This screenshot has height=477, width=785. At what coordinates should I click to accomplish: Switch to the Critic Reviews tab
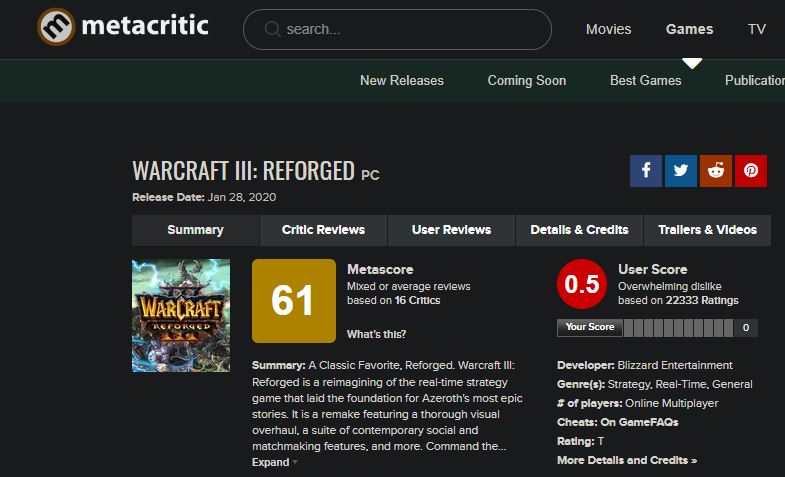click(x=323, y=230)
